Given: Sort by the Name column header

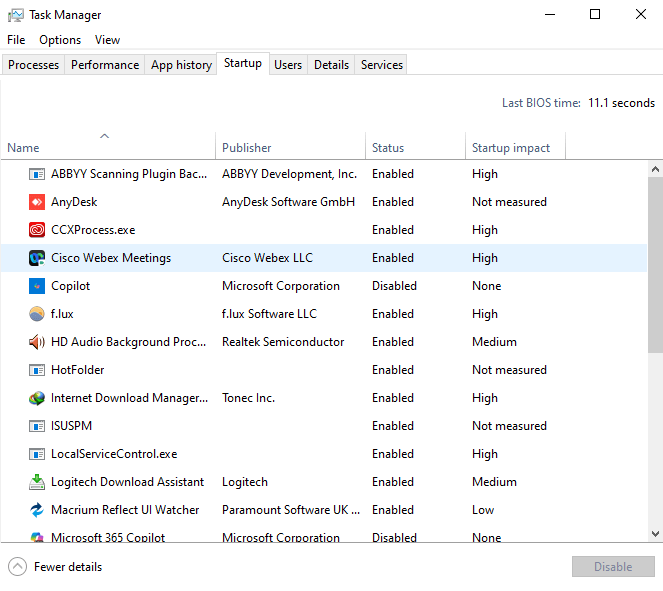Looking at the screenshot, I should click(108, 146).
